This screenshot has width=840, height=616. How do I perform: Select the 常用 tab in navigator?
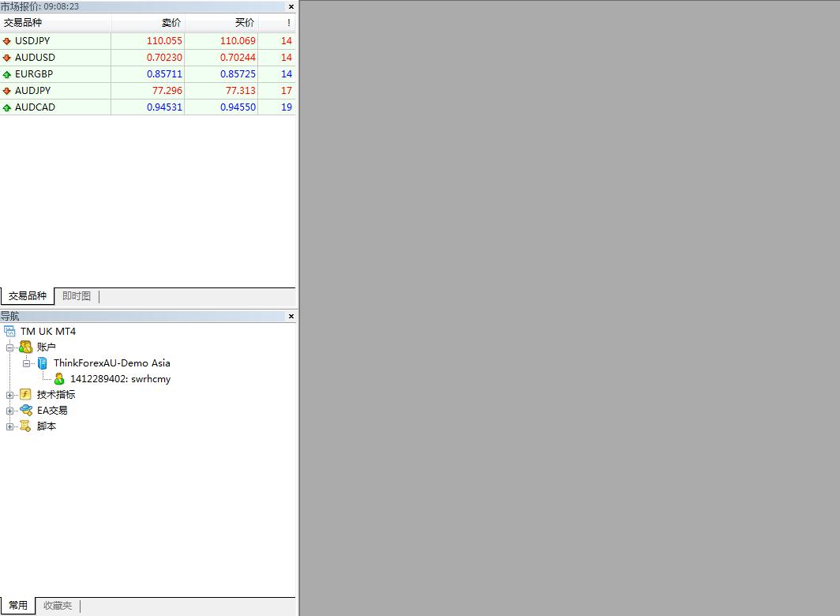pyautogui.click(x=18, y=606)
